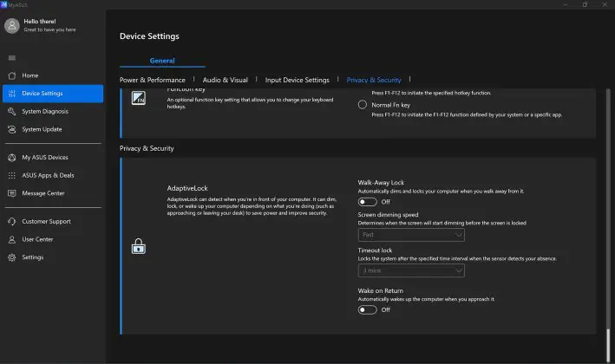
Task: Collapse the sidebar with hamburger icon
Action: coord(12,58)
